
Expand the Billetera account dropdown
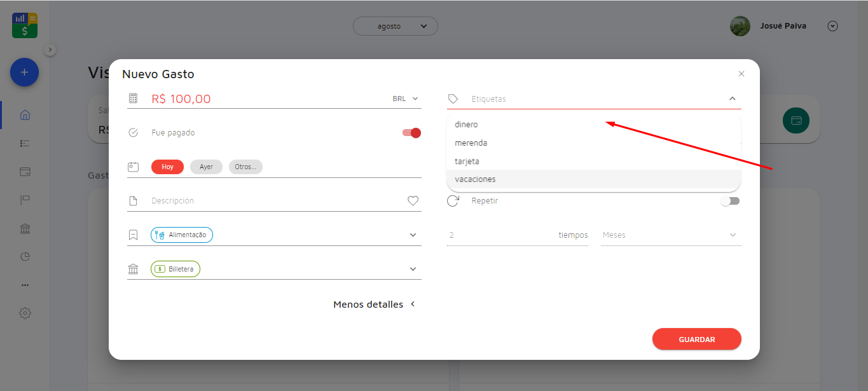tap(413, 270)
